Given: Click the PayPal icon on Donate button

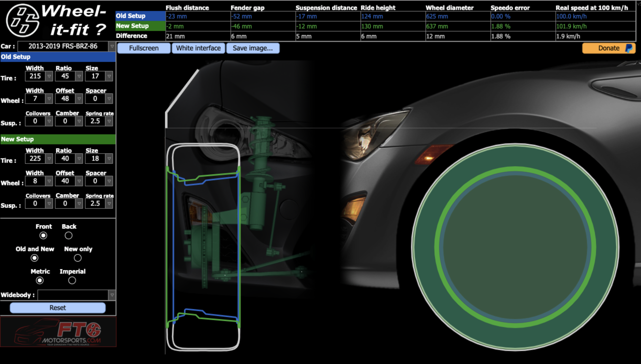Looking at the screenshot, I should pos(629,48).
